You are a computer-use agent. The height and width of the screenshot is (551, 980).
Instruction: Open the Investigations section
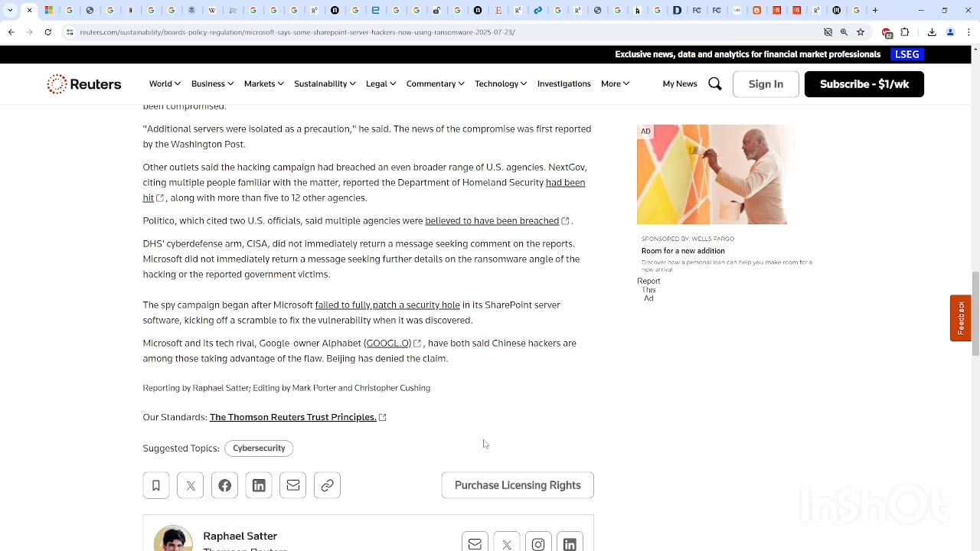563,84
